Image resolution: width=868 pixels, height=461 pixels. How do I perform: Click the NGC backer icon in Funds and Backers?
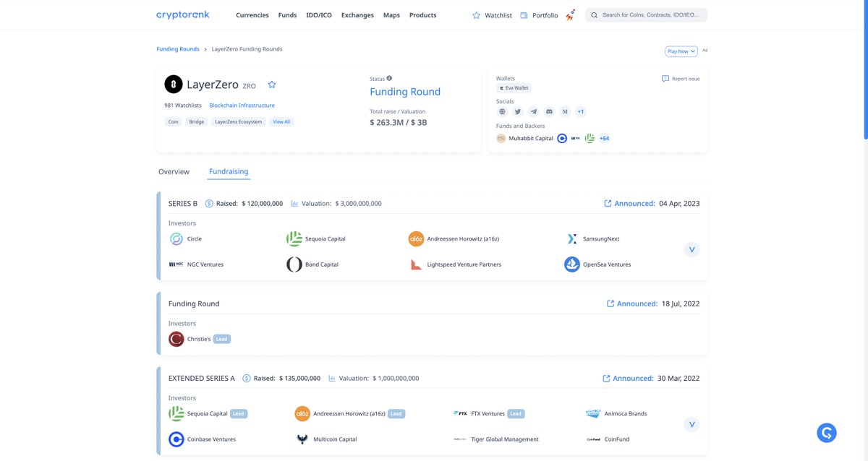pyautogui.click(x=576, y=138)
